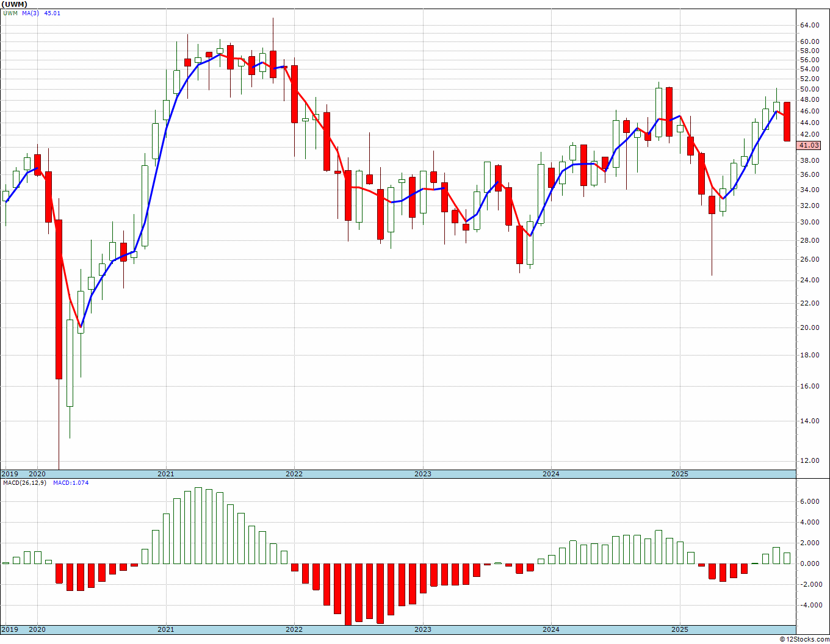Click the 6.000 MACD axis label

tap(809, 501)
